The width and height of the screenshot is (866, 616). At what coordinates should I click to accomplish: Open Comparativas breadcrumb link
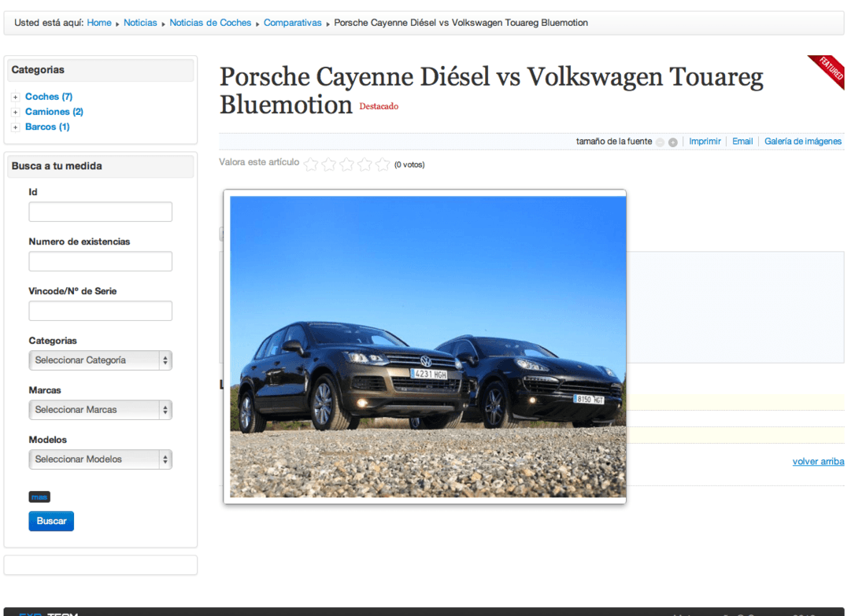pyautogui.click(x=293, y=23)
